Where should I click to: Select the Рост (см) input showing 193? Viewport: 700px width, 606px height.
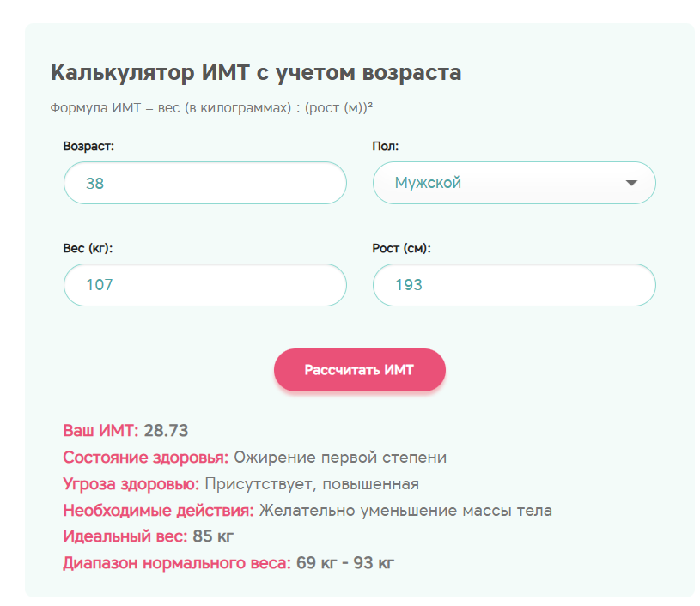[514, 285]
